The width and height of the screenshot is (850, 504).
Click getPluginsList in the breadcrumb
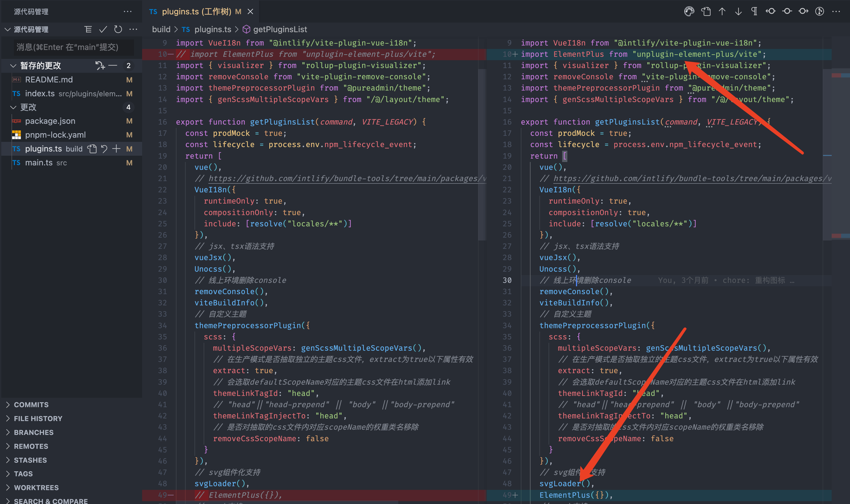click(280, 30)
